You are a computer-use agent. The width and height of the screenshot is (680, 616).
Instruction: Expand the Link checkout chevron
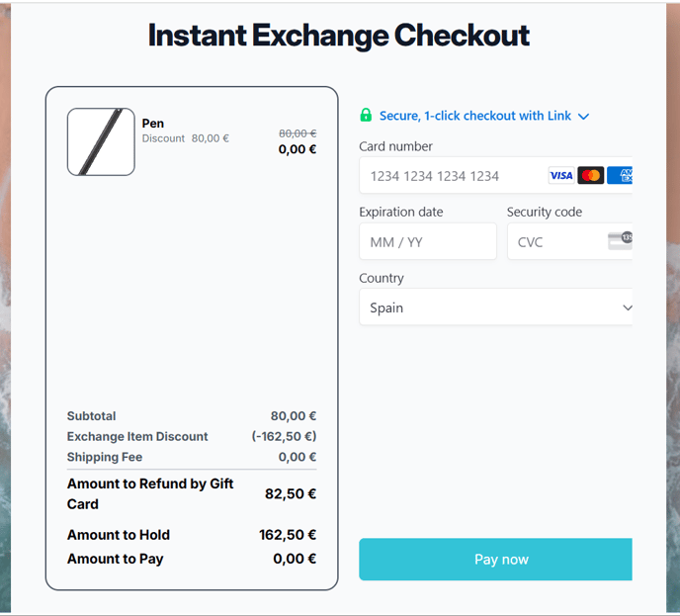tap(584, 117)
